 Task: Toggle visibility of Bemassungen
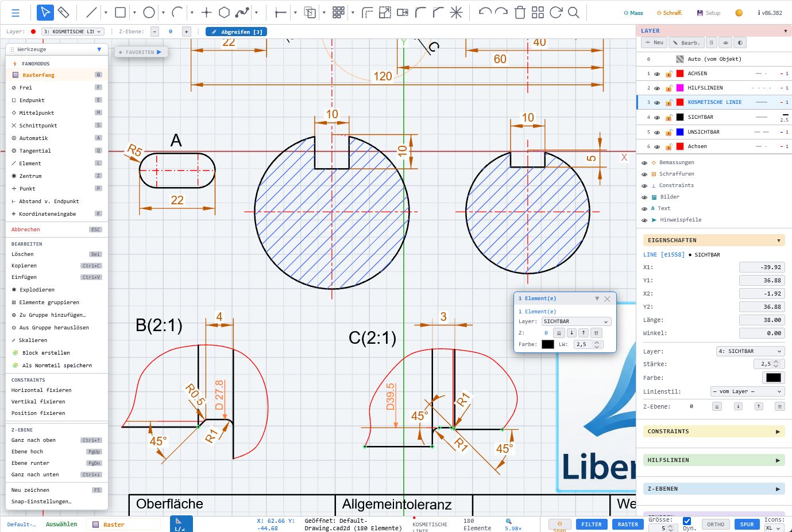click(644, 163)
